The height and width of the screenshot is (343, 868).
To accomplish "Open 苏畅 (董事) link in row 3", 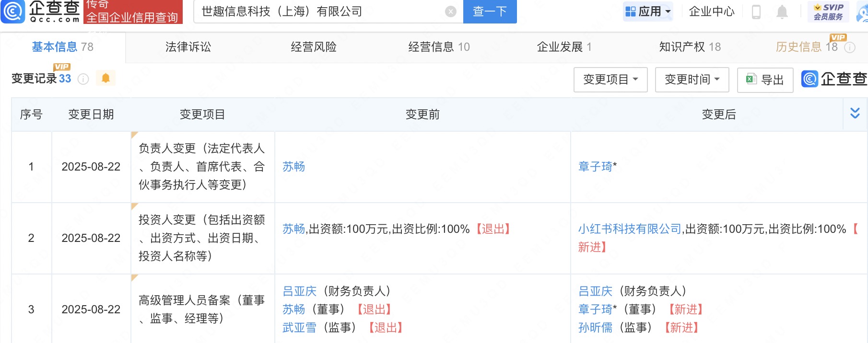I will coord(294,309).
